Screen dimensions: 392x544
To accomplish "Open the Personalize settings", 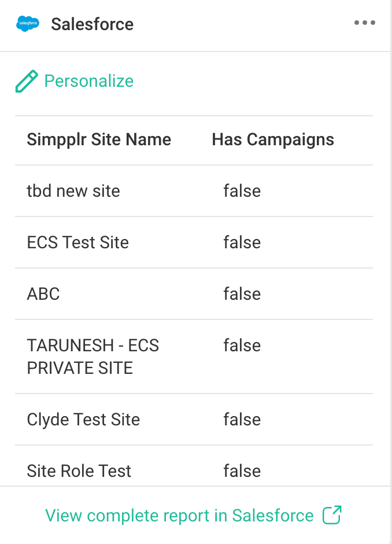I will 89,81.
